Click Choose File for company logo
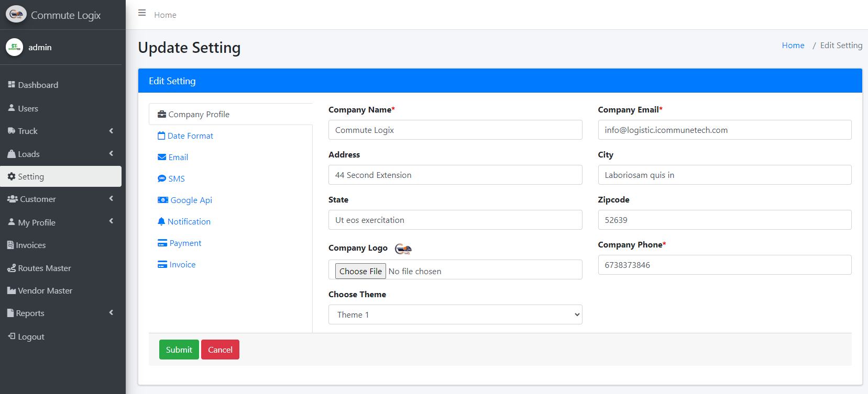 360,271
